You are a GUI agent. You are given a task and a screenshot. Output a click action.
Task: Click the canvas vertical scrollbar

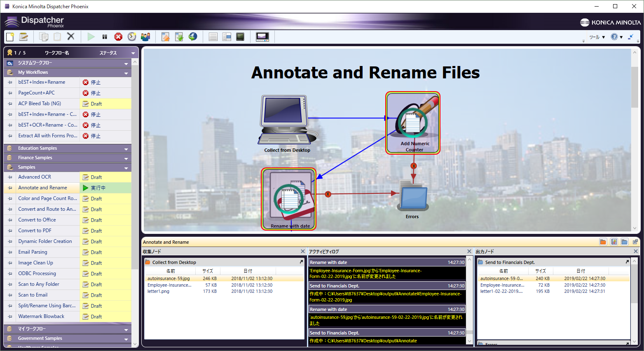635,87
